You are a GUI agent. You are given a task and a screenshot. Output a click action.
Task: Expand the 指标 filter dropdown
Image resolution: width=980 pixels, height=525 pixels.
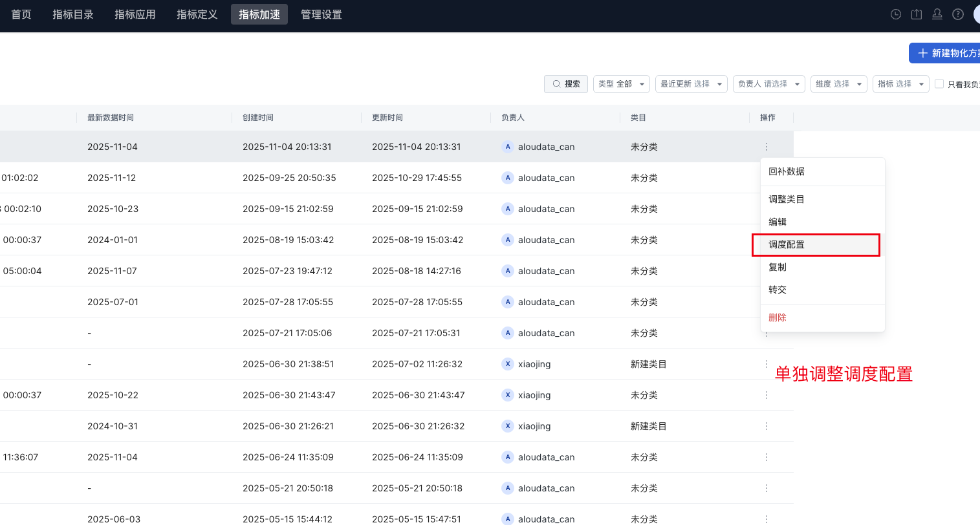click(900, 84)
